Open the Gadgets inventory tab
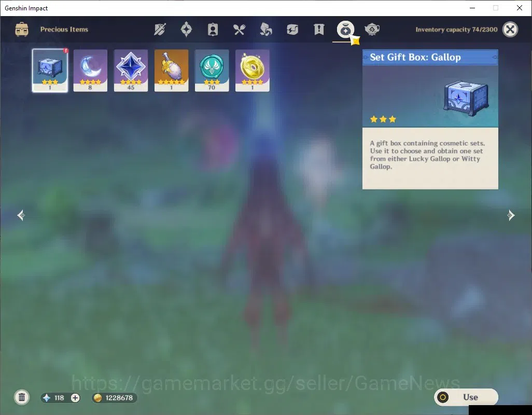This screenshot has width=532, height=415. [x=292, y=30]
